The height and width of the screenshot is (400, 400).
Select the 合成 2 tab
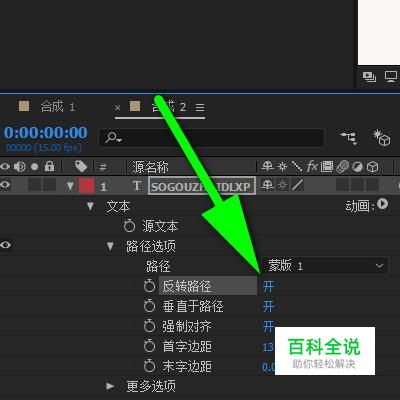pyautogui.click(x=169, y=107)
